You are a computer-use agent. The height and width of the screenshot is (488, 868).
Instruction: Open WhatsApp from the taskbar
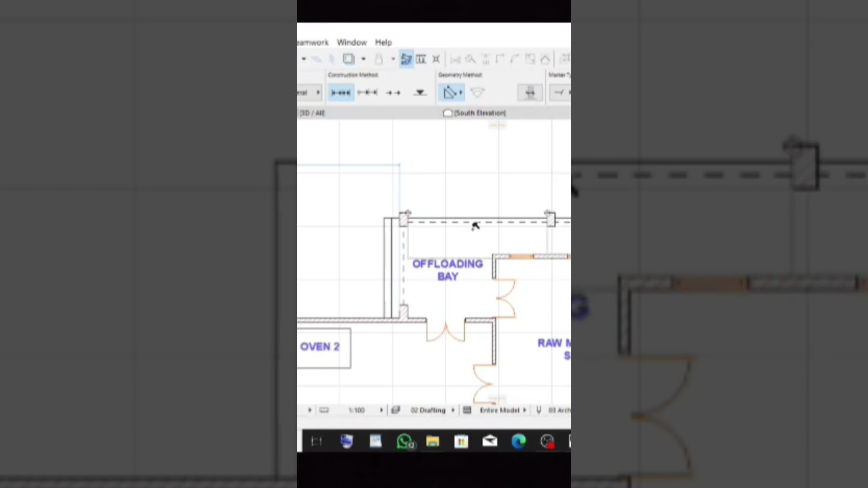pos(405,442)
